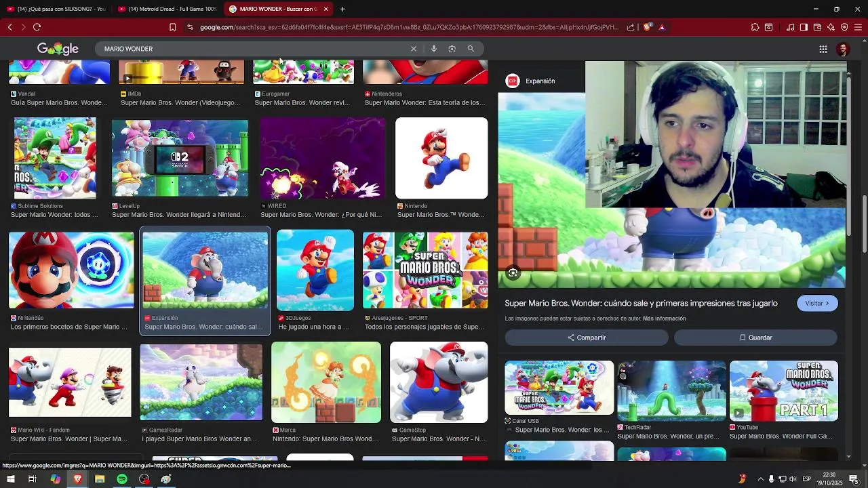Open the Brave Rewards triangle icon
868x488 pixels.
(662, 27)
